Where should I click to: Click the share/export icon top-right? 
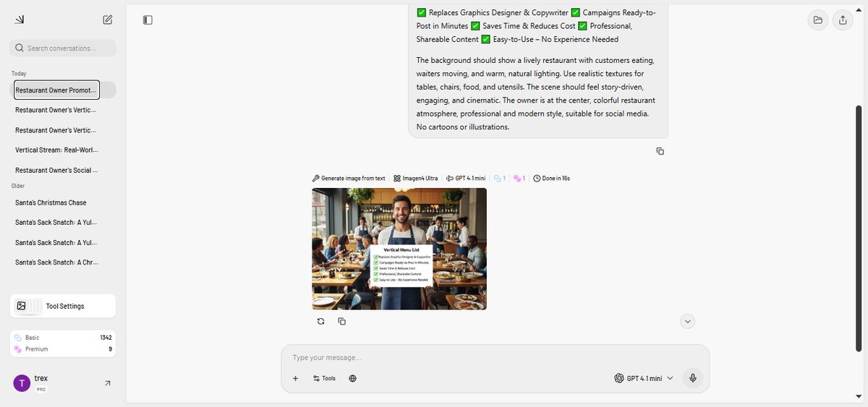pyautogui.click(x=843, y=20)
